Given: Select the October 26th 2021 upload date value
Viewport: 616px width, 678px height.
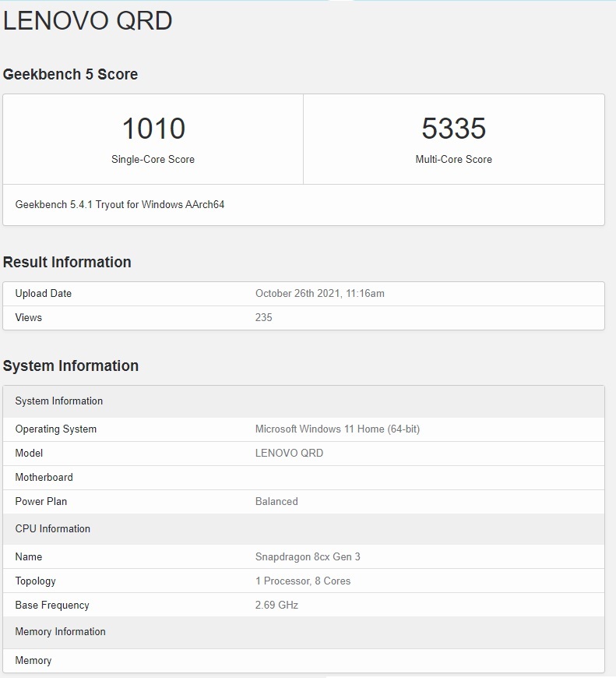Looking at the screenshot, I should click(x=319, y=294).
